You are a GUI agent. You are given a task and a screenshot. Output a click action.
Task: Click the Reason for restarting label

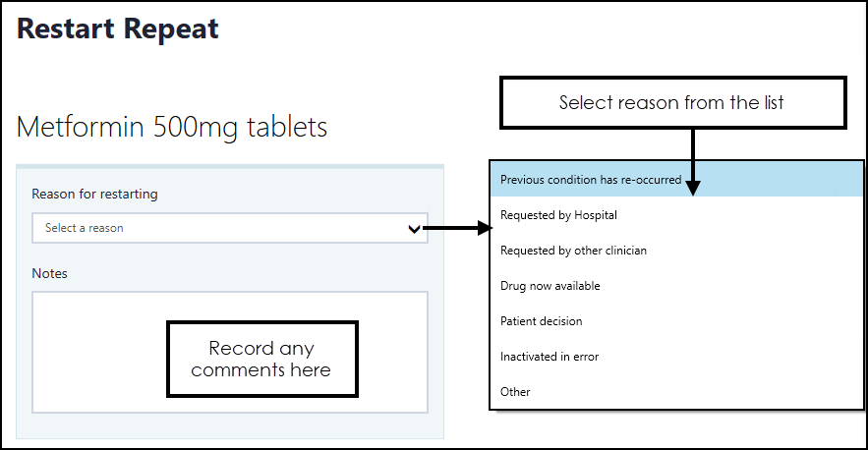coord(94,194)
